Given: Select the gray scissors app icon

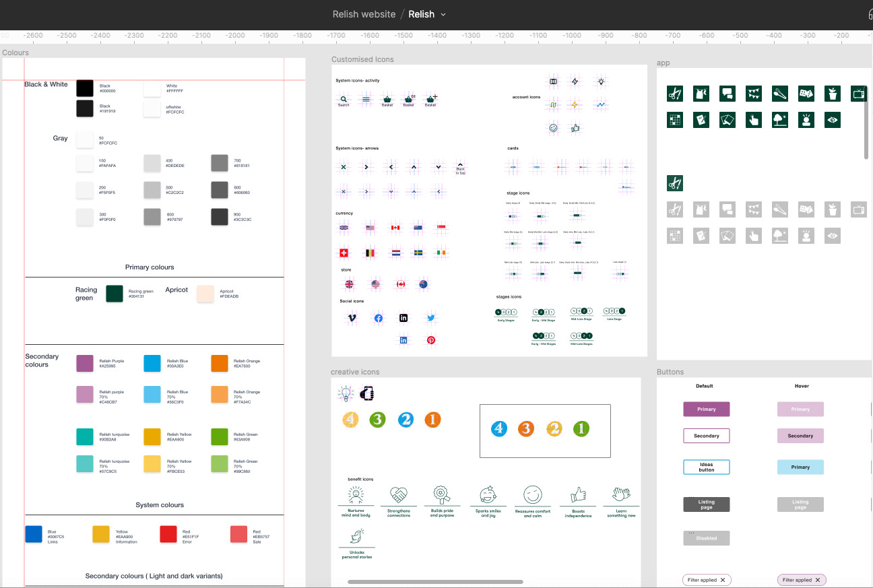Looking at the screenshot, I should tap(674, 209).
